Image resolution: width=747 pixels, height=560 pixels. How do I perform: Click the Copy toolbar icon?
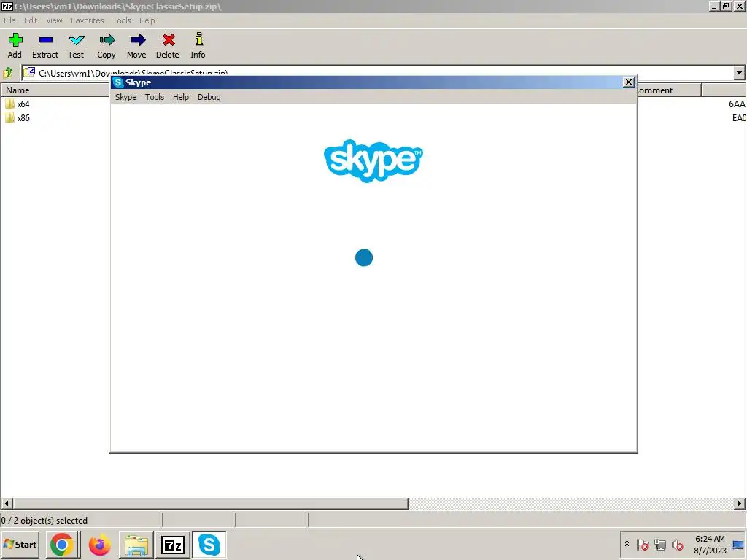tap(107, 45)
